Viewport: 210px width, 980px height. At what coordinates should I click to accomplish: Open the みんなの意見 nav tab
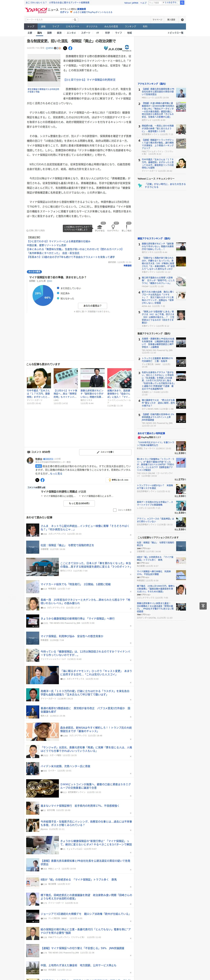(111, 27)
